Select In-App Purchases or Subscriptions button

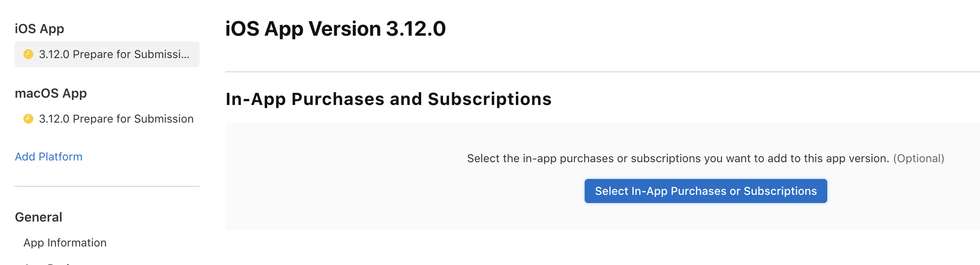pyautogui.click(x=705, y=191)
